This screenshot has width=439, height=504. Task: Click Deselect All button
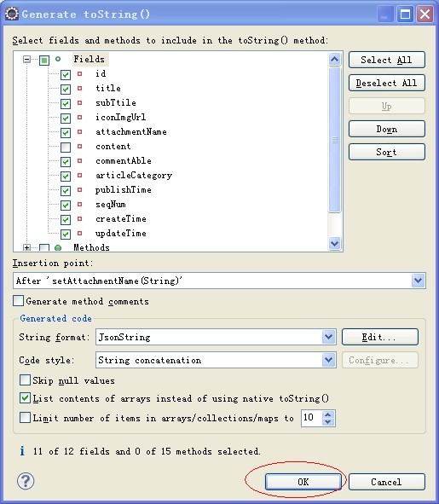(x=387, y=83)
